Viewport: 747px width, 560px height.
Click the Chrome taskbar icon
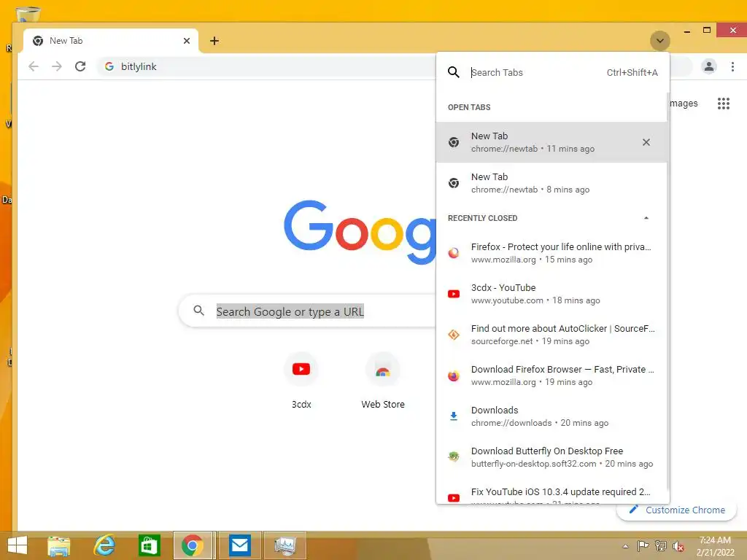tap(193, 545)
